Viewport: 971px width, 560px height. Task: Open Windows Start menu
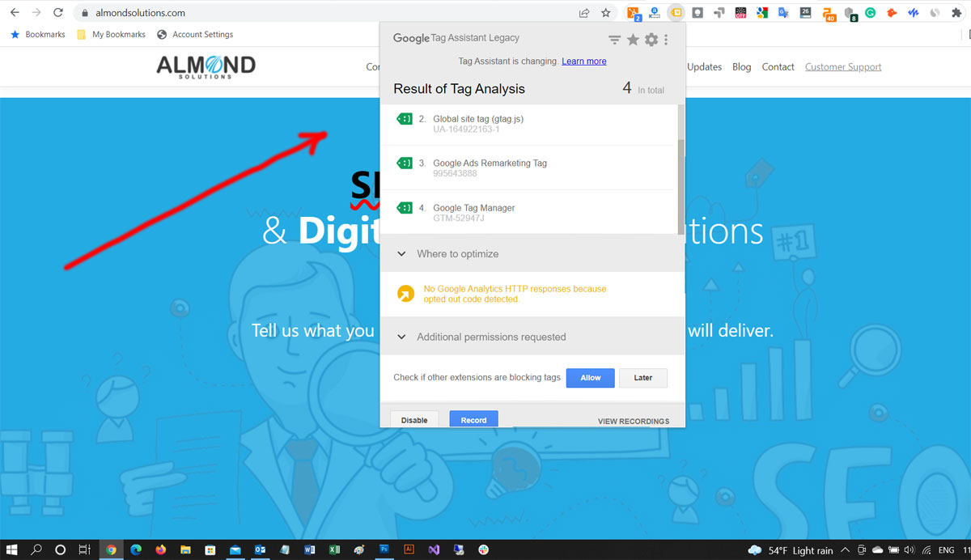tap(12, 549)
